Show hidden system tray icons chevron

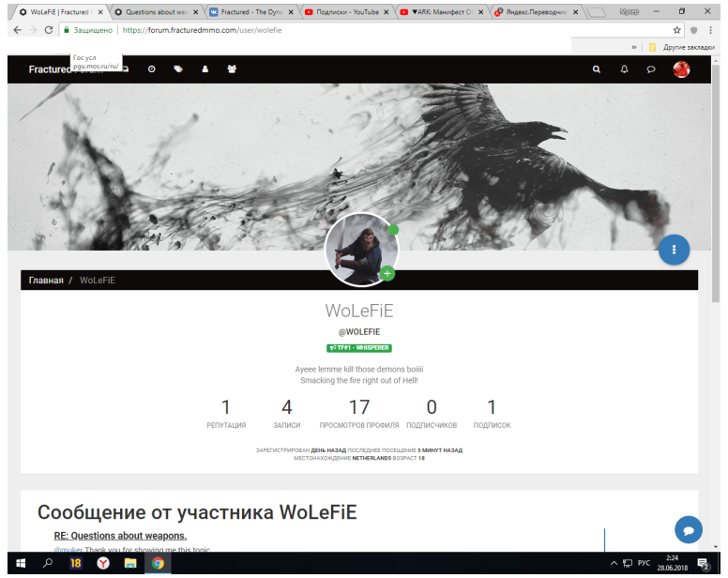pyautogui.click(x=614, y=563)
